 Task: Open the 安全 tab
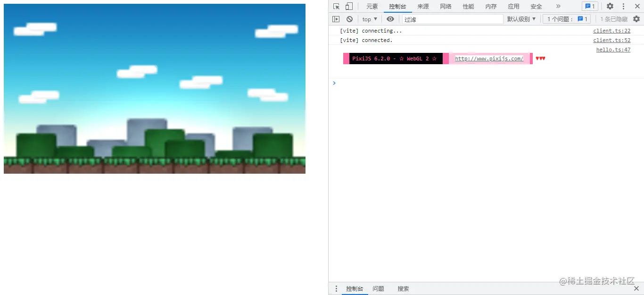click(536, 6)
